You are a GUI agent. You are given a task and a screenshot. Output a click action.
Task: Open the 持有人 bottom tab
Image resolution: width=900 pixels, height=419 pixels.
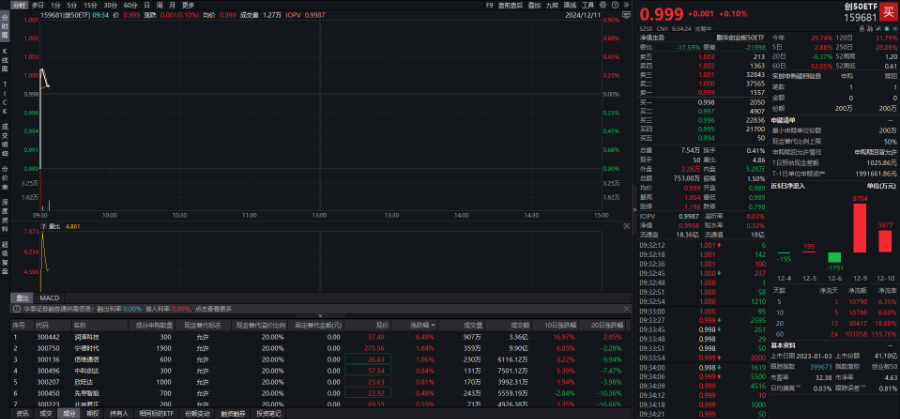click(x=119, y=413)
